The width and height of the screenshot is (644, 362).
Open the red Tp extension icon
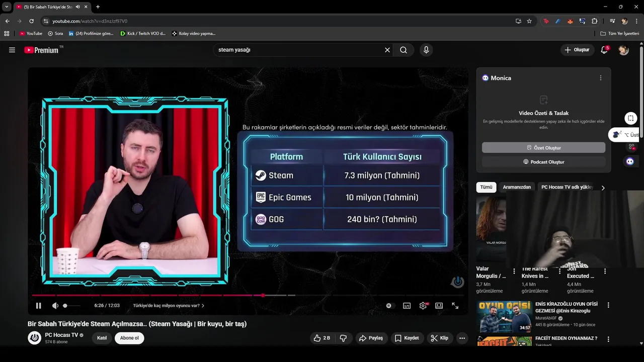[x=546, y=21]
